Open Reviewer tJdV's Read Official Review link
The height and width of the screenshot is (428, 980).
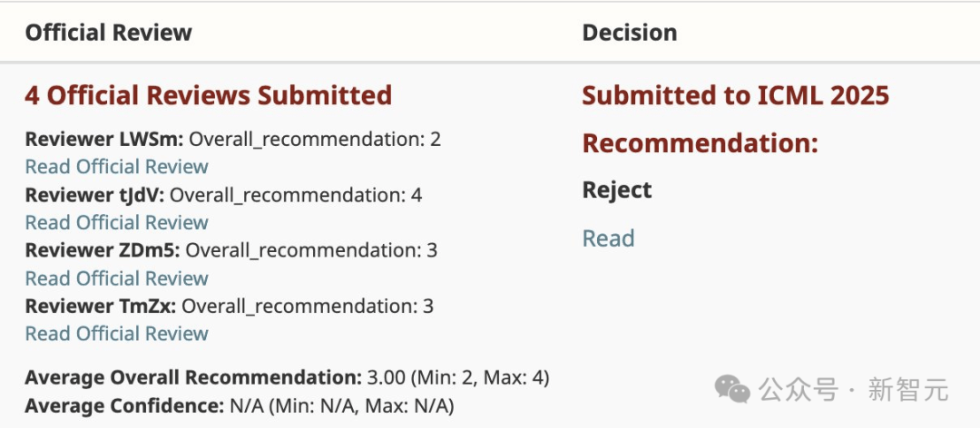pyautogui.click(x=116, y=223)
